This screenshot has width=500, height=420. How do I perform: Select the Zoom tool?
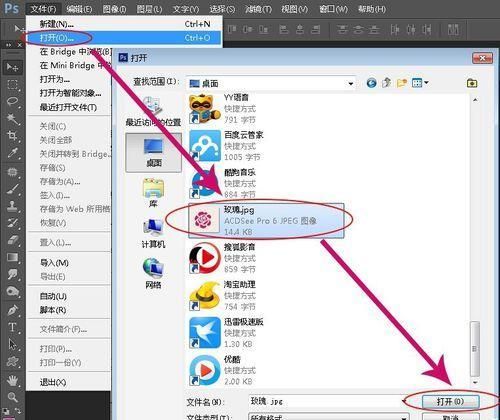point(13,397)
